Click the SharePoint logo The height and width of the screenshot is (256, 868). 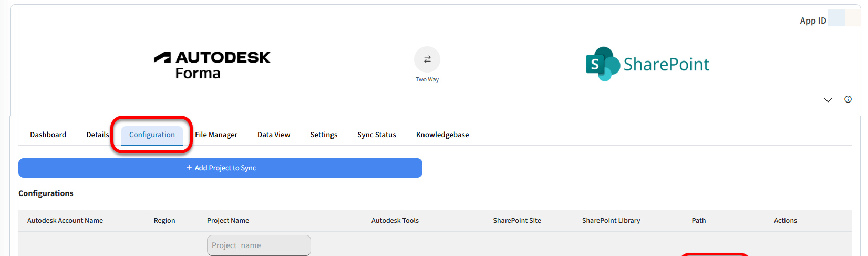[x=647, y=64]
